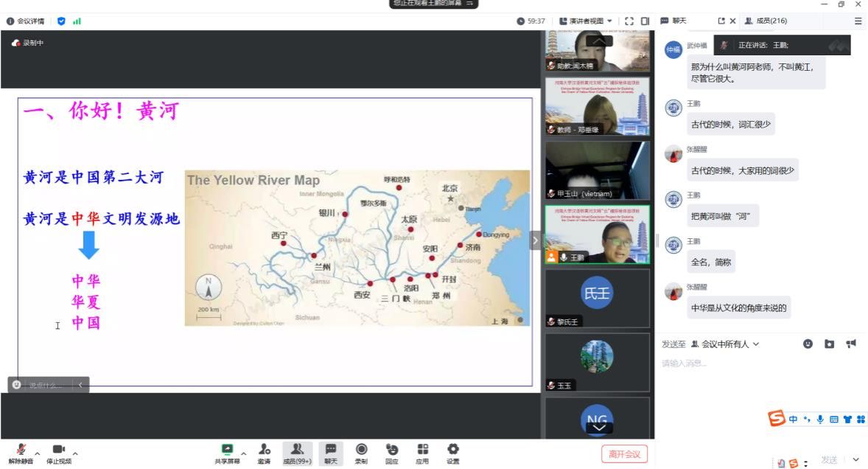Select 王鹏 video thumbnail
The height and width of the screenshot is (469, 868).
coord(597,234)
